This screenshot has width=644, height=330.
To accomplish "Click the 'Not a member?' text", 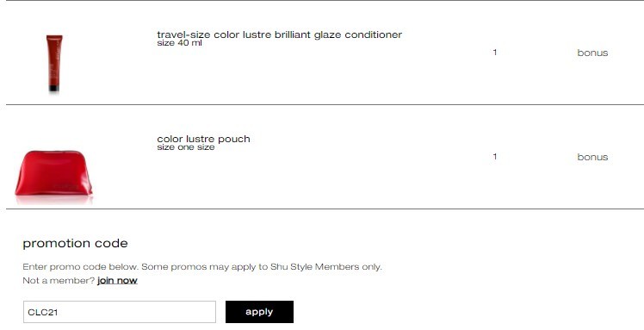I will (59, 280).
